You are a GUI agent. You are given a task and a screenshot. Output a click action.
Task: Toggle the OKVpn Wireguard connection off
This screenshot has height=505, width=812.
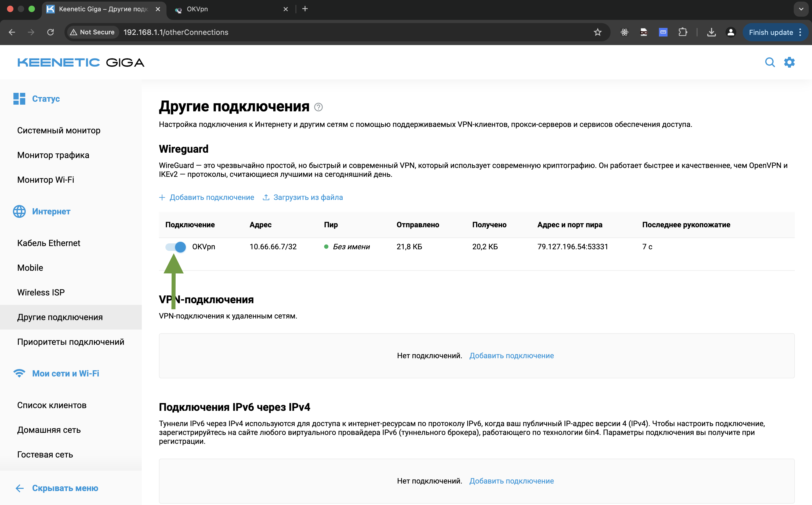click(x=175, y=247)
